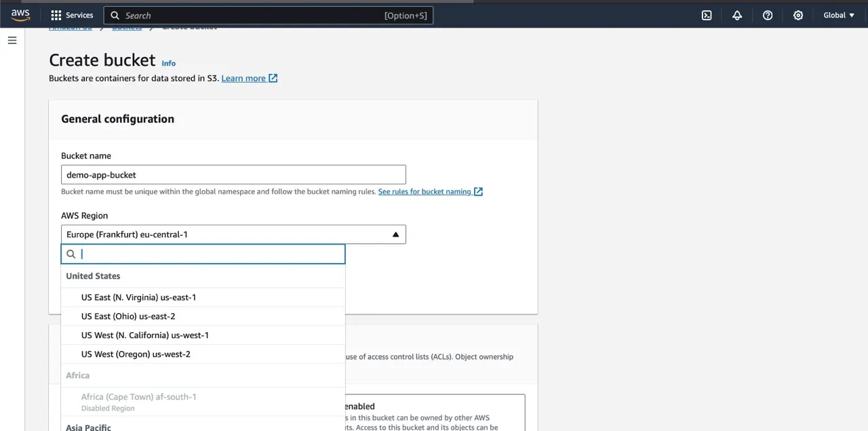
Task: Collapse the AWS Region dropdown
Action: click(x=395, y=234)
